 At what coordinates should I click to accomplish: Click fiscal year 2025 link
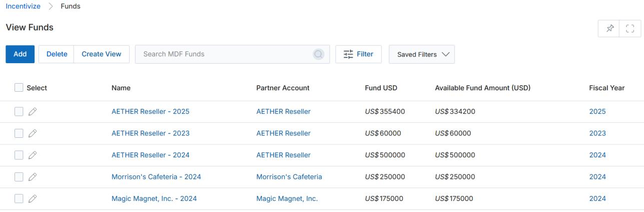point(597,112)
